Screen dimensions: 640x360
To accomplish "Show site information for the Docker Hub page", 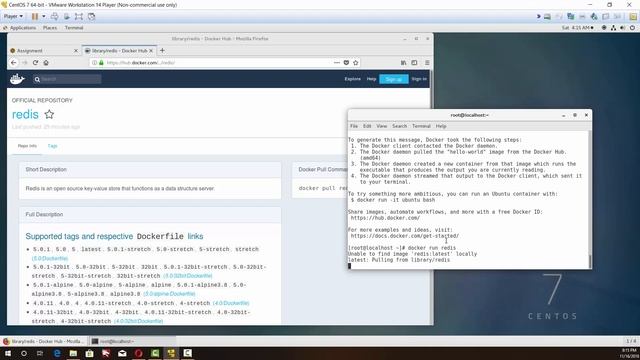I will 94,62.
